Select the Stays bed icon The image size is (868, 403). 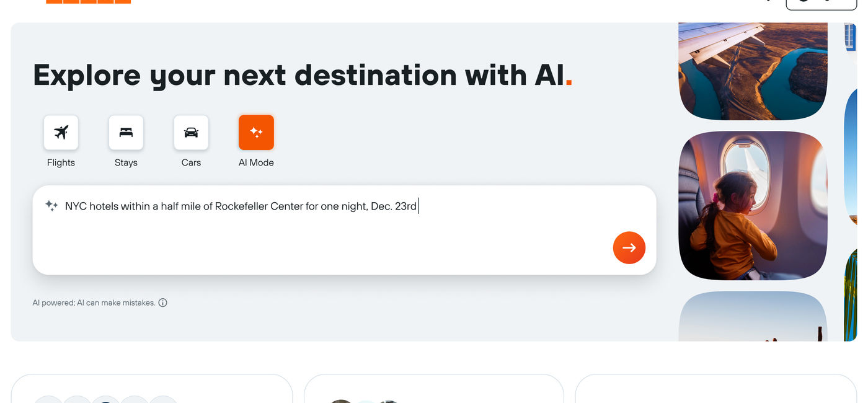point(126,132)
